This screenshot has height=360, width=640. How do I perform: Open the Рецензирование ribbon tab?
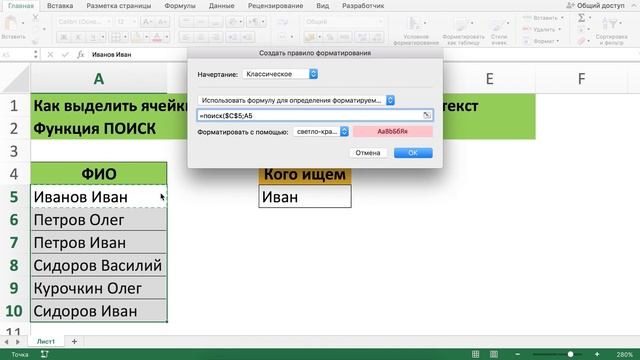[x=276, y=6]
